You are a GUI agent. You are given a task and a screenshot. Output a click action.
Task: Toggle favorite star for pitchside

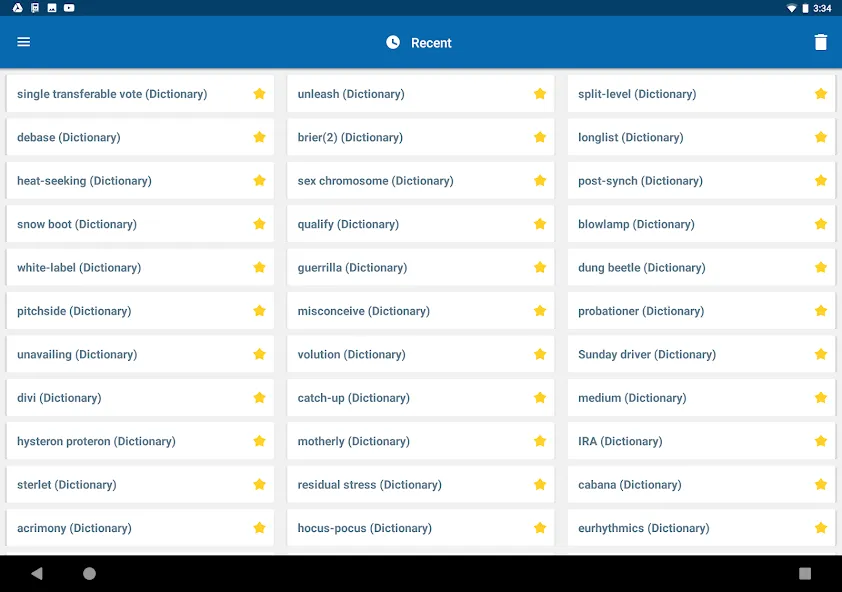(259, 311)
